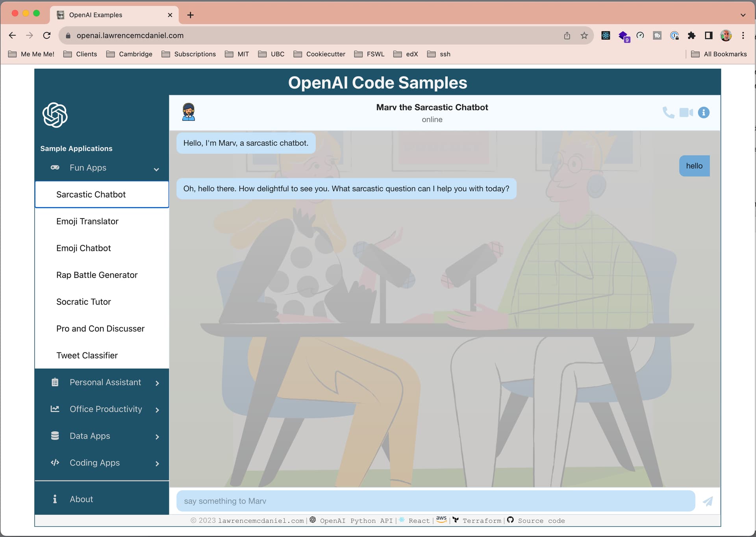Viewport: 756px width, 537px height.
Task: Open the Subscriptions bookmarks folder
Action: click(x=189, y=54)
